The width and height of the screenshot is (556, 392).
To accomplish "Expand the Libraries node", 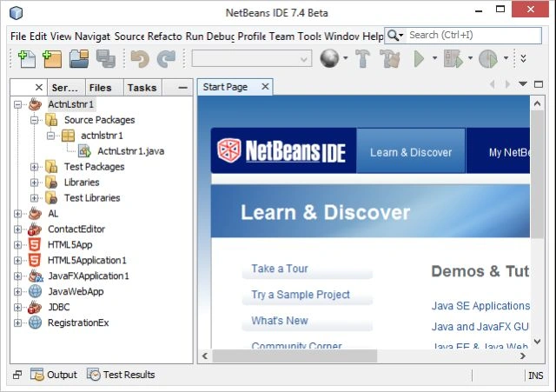I will click(34, 183).
